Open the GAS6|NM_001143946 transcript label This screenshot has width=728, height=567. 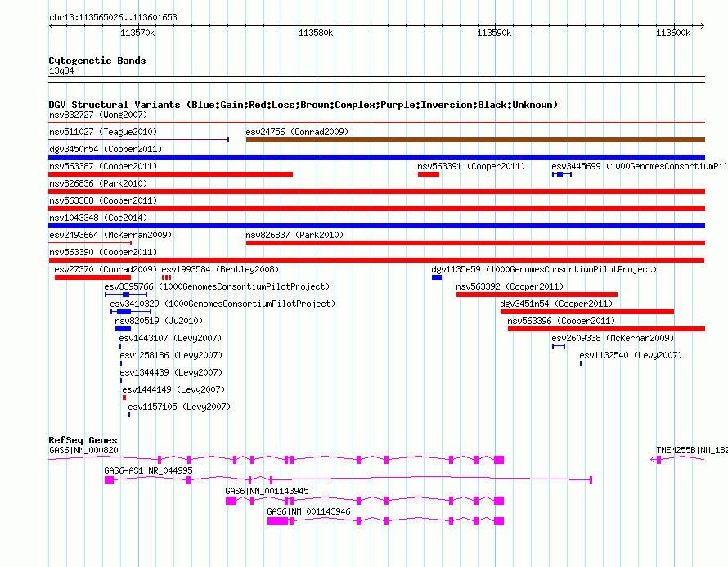click(308, 511)
